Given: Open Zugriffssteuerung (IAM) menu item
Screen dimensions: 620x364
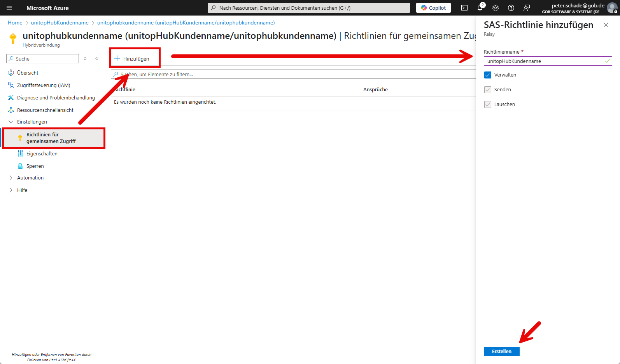Looking at the screenshot, I should 44,85.
